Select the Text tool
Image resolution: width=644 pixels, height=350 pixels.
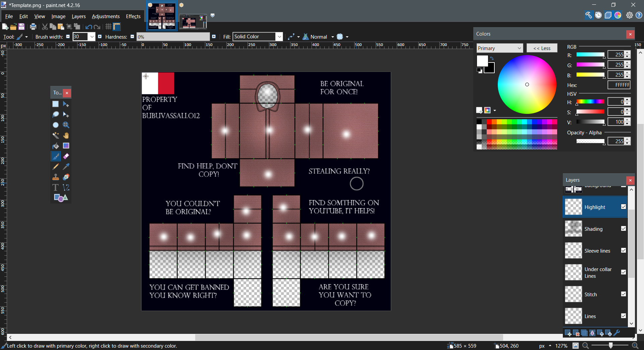(56, 187)
